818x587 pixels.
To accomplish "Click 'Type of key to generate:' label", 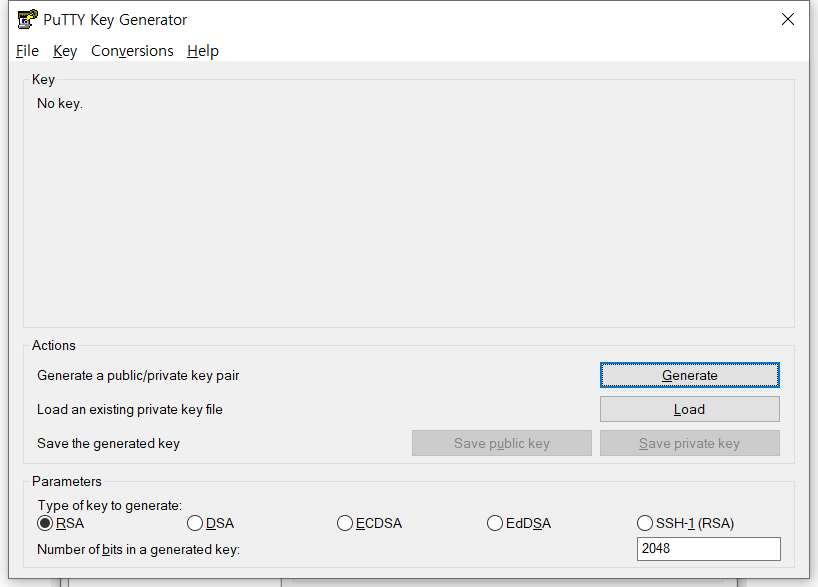I will [x=110, y=505].
